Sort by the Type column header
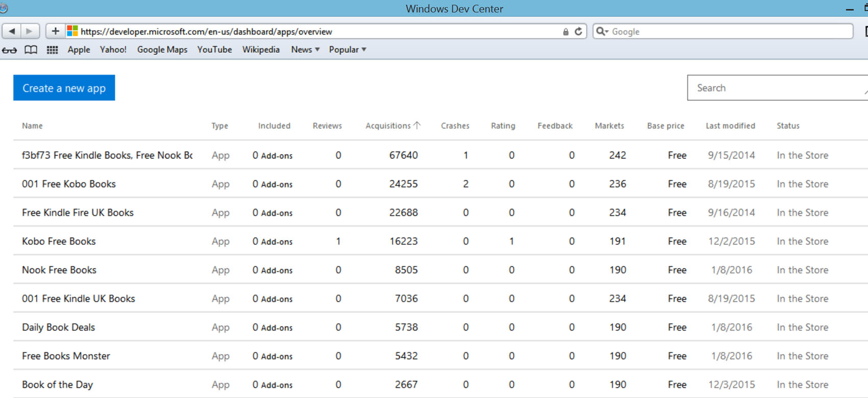The height and width of the screenshot is (398, 868). point(220,126)
